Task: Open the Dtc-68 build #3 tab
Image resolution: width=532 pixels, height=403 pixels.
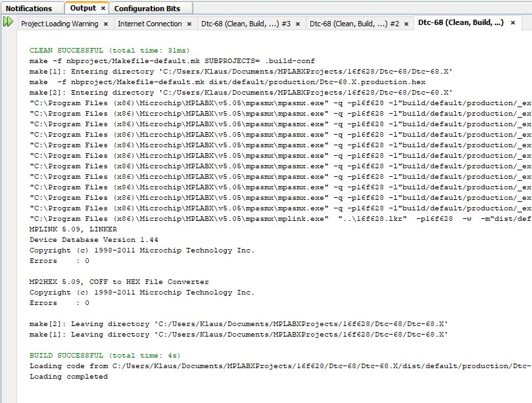Action: (245, 24)
